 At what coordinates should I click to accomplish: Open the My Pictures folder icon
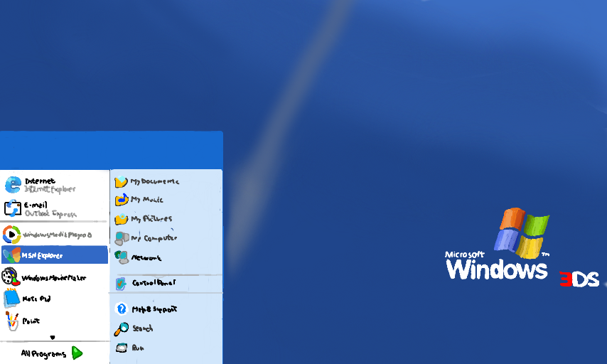tap(121, 219)
